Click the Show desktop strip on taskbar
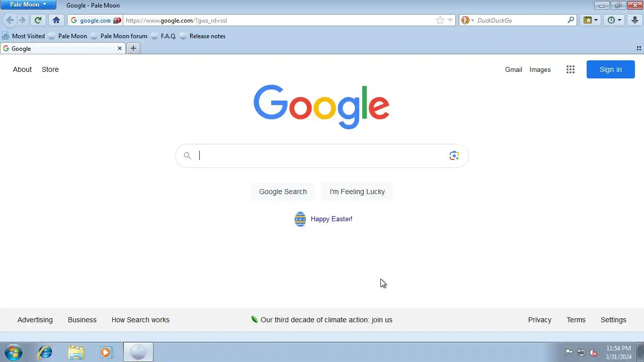 click(x=640, y=352)
